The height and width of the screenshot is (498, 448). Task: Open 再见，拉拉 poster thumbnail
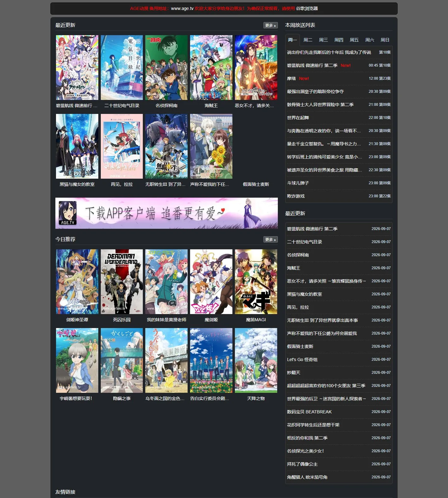pyautogui.click(x=122, y=146)
